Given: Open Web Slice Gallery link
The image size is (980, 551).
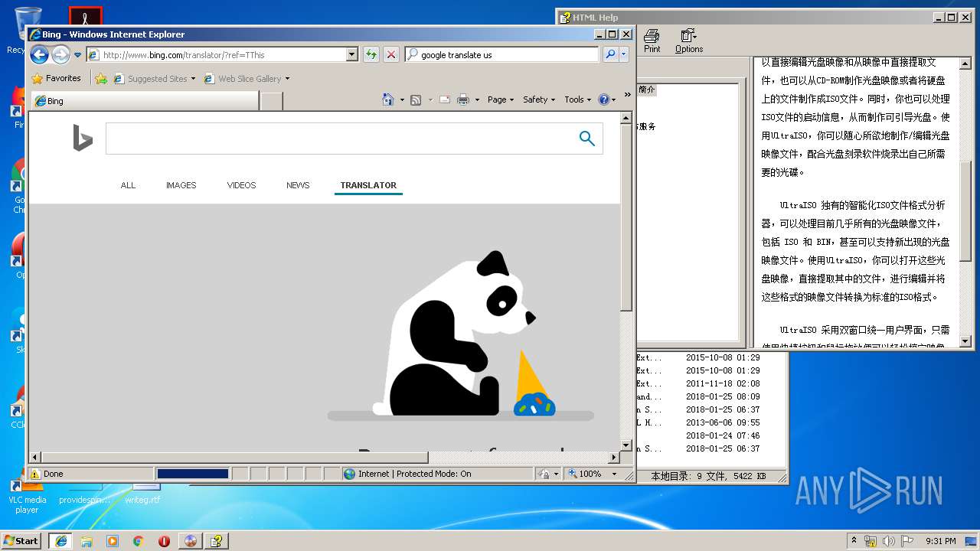Looking at the screenshot, I should [x=243, y=78].
